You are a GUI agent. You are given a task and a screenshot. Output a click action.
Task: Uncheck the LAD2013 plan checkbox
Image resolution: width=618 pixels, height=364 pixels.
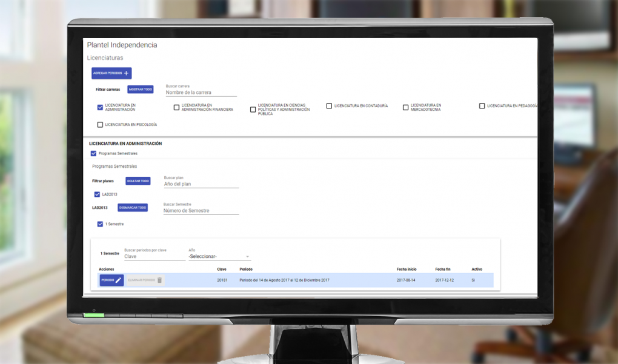pos(97,194)
